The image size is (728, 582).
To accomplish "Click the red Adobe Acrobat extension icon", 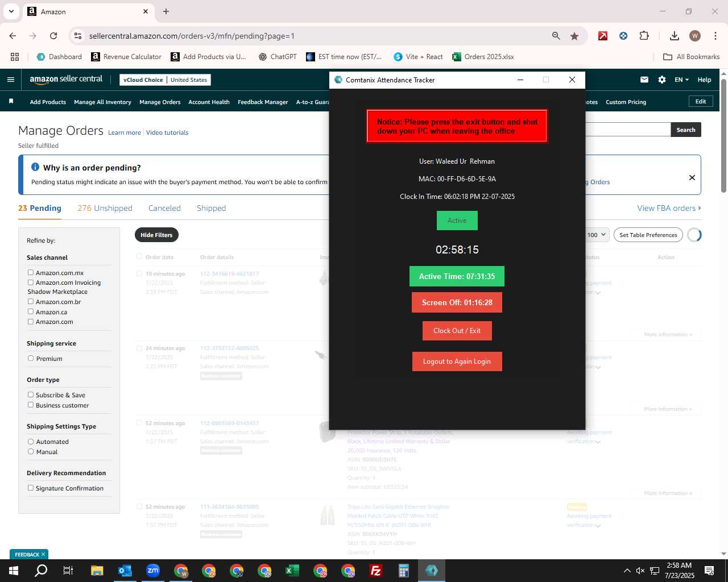I will click(x=603, y=36).
